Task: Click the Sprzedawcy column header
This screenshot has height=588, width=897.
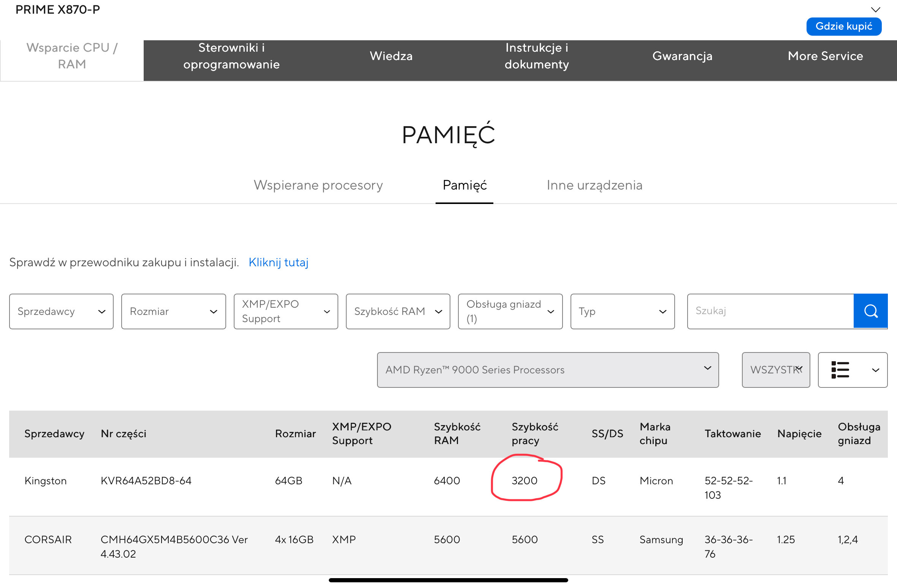Action: pyautogui.click(x=54, y=433)
